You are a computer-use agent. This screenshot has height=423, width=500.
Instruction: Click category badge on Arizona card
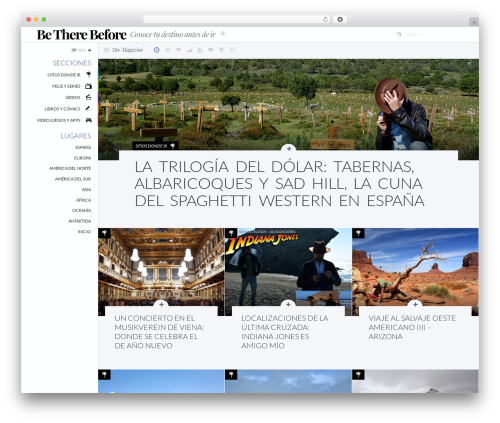coord(358,233)
